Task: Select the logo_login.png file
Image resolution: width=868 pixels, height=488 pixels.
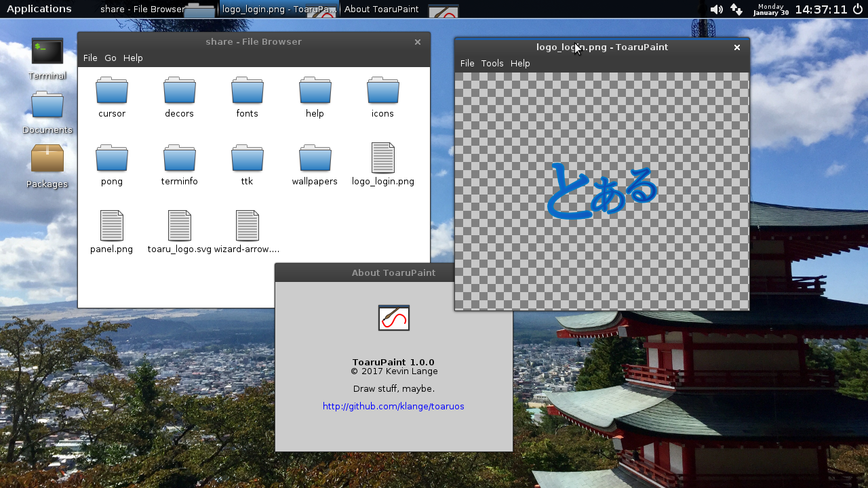Action: point(382,159)
